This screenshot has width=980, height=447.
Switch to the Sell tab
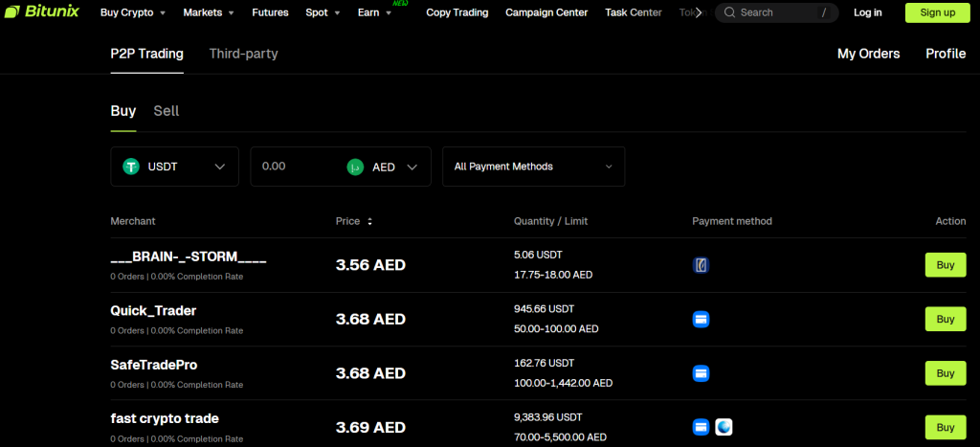click(167, 111)
